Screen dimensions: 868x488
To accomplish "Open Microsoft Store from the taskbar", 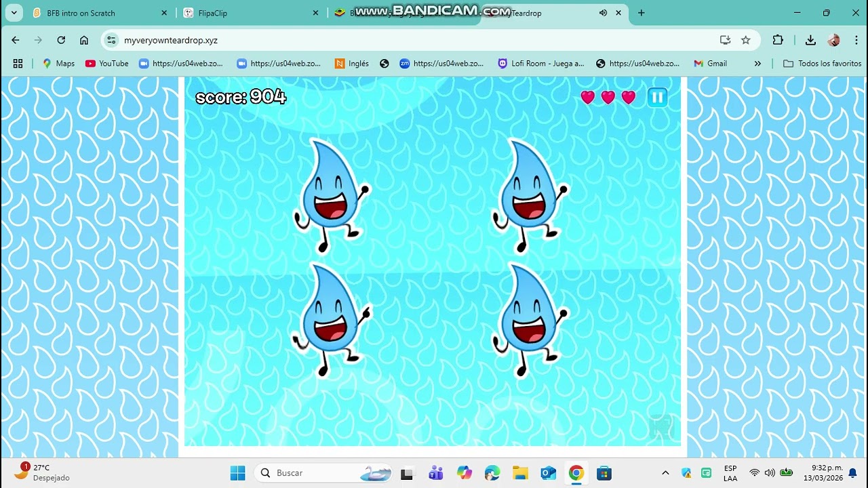I will pos(604,473).
